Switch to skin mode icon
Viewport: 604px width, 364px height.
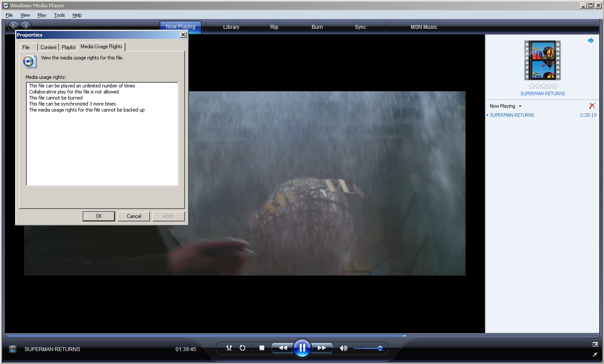click(595, 354)
